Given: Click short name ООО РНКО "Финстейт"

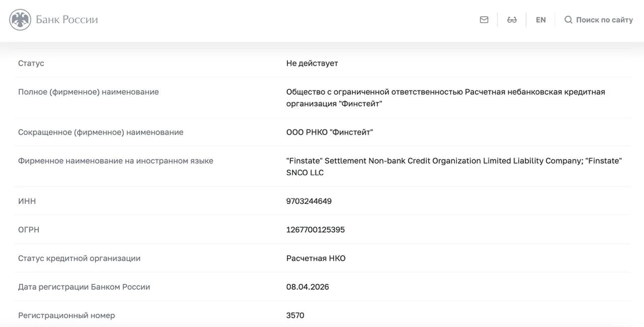Looking at the screenshot, I should [x=330, y=132].
